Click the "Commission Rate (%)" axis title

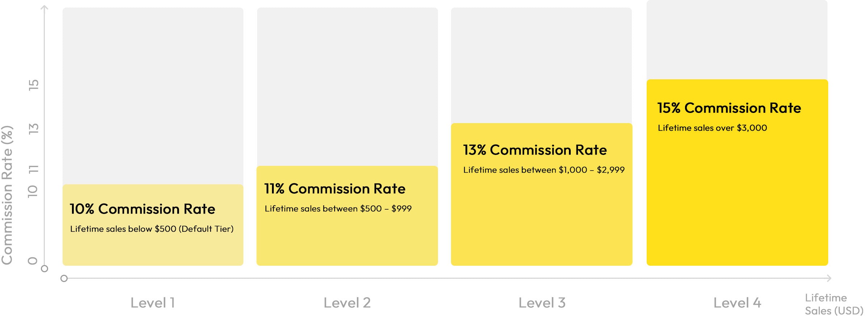(x=7, y=195)
